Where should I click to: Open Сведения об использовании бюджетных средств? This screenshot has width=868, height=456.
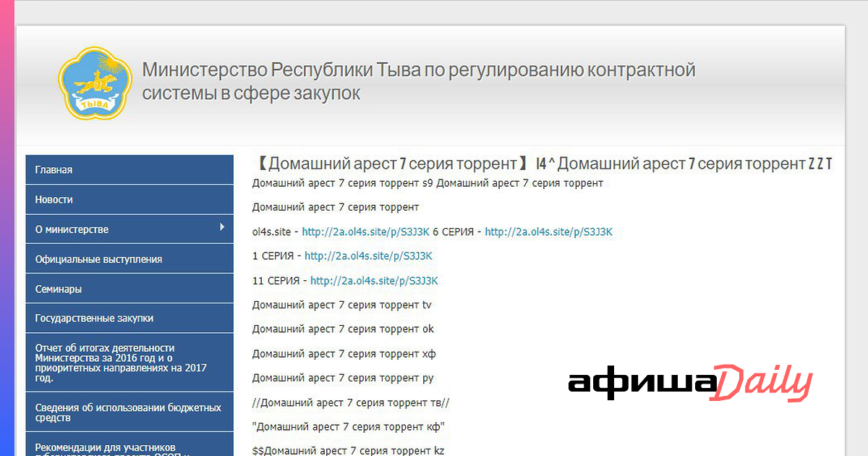(x=129, y=413)
